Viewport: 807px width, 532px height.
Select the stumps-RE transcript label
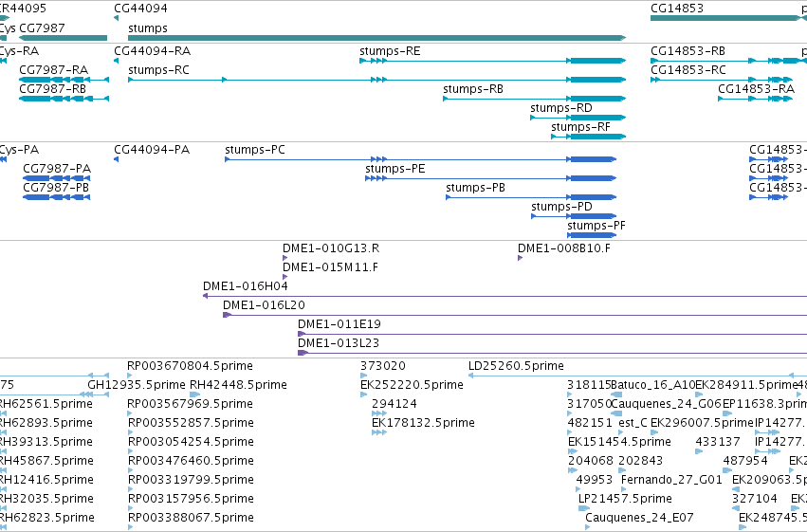coord(390,51)
